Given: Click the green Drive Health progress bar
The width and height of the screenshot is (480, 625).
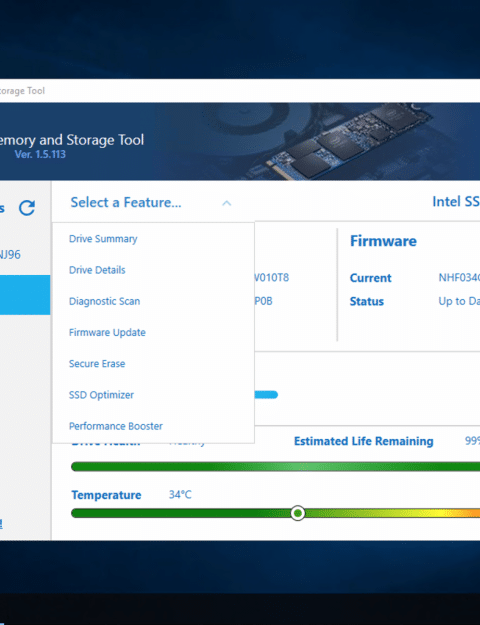Looking at the screenshot, I should coord(275,466).
